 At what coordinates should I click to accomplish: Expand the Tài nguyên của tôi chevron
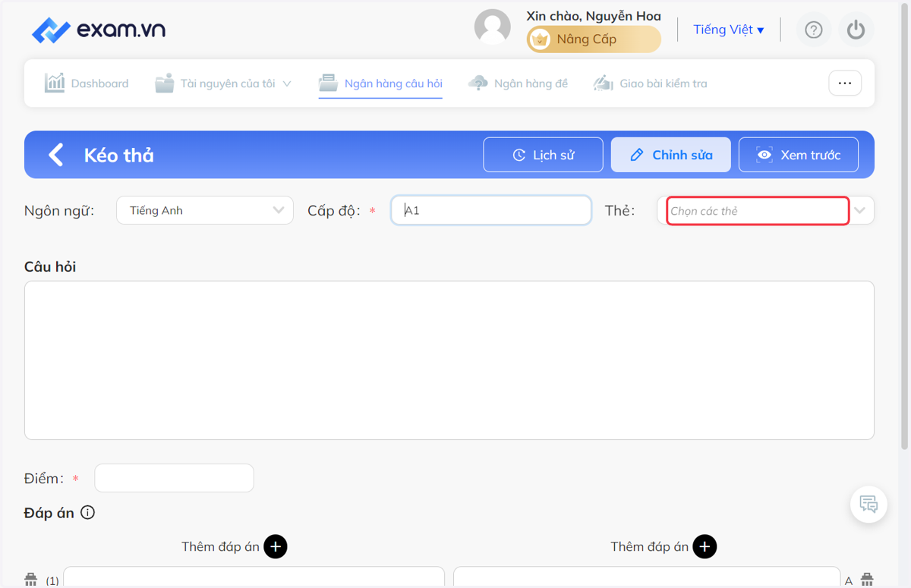(287, 83)
